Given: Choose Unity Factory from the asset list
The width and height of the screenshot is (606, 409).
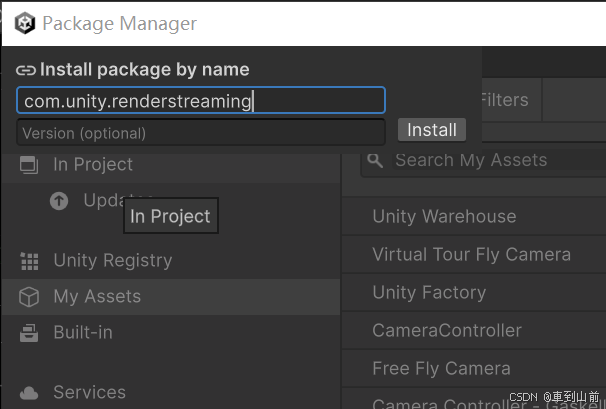Looking at the screenshot, I should 429,293.
